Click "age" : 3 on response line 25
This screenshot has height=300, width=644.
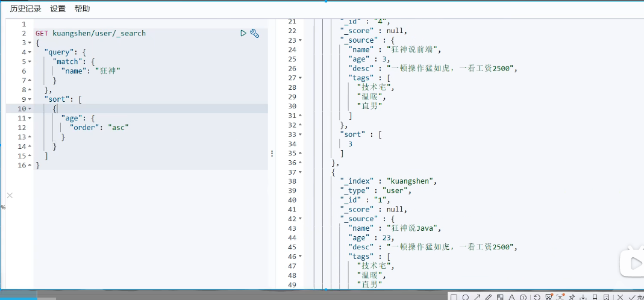(369, 59)
